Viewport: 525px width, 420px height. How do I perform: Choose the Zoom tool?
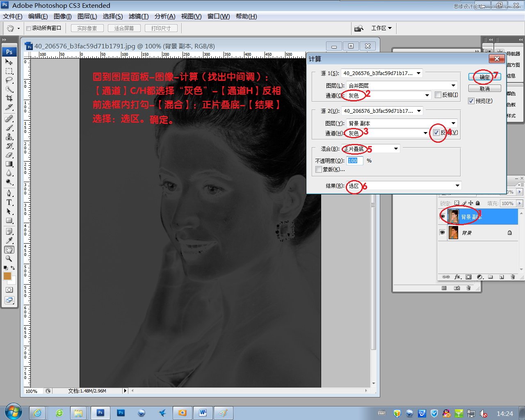9,258
